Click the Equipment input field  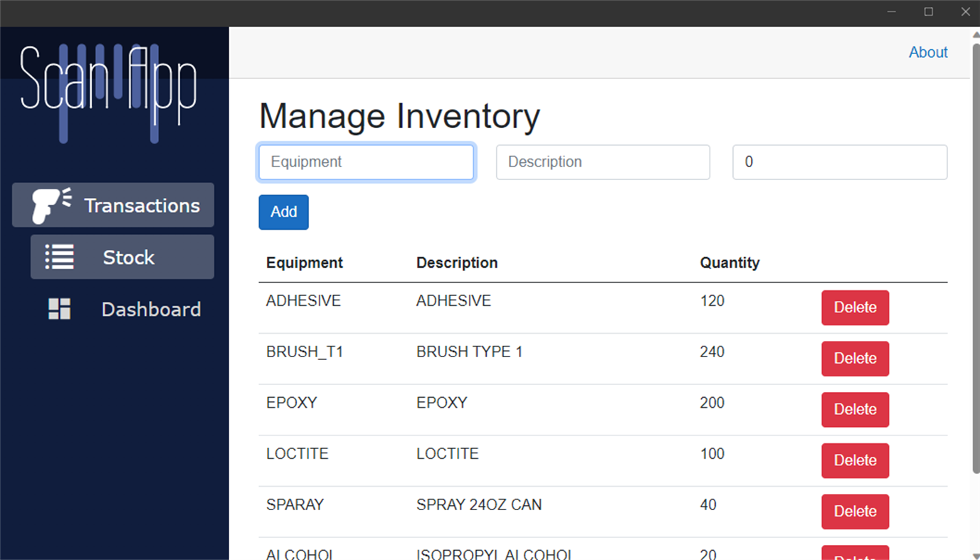point(366,162)
